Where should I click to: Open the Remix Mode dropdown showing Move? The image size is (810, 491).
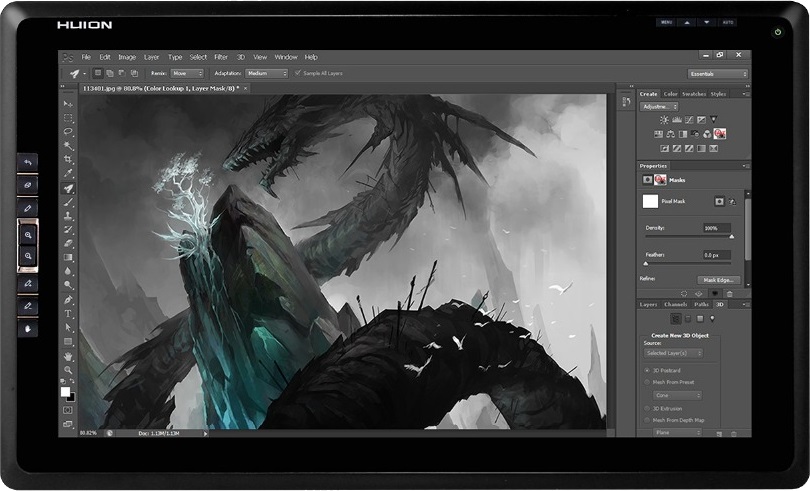[187, 73]
